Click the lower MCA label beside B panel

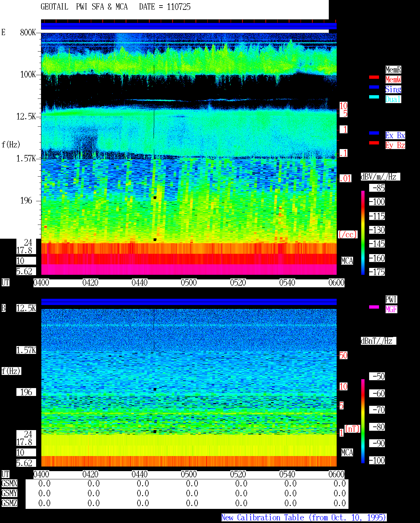(347, 453)
